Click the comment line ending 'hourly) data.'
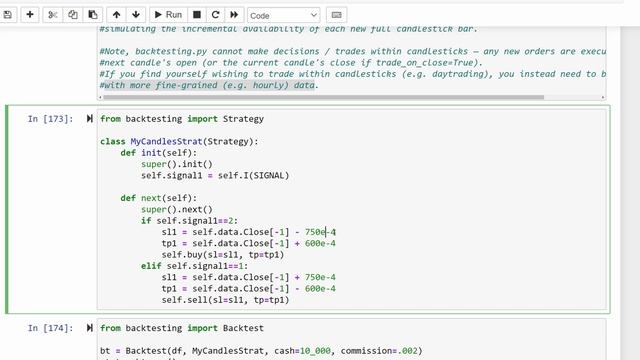 (x=209, y=85)
